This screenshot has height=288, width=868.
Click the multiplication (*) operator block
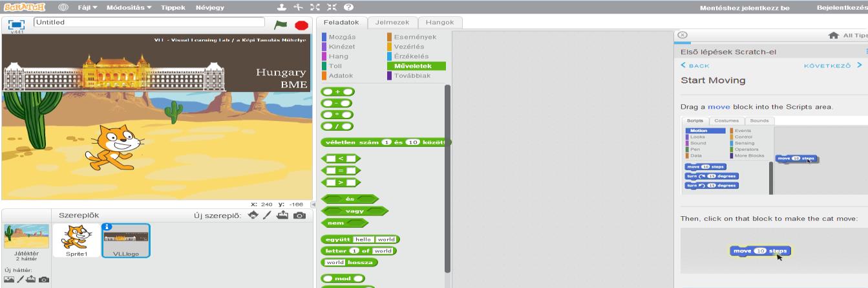[337, 115]
